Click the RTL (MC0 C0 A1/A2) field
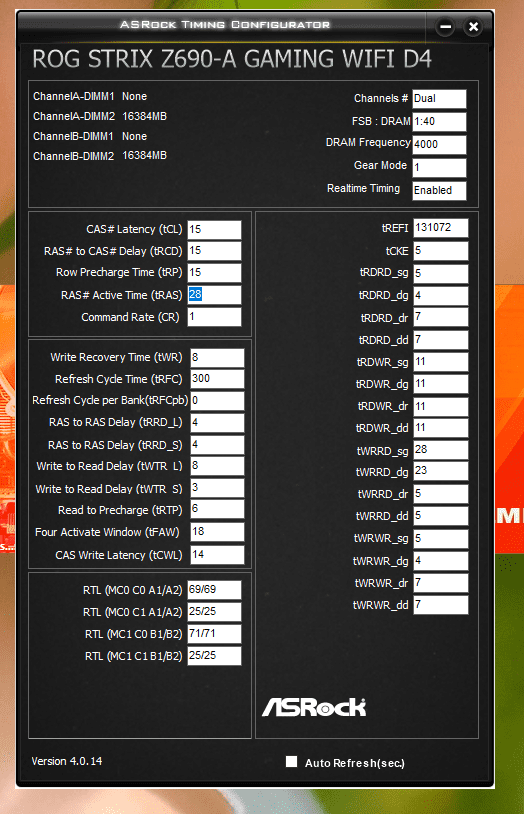 214,590
